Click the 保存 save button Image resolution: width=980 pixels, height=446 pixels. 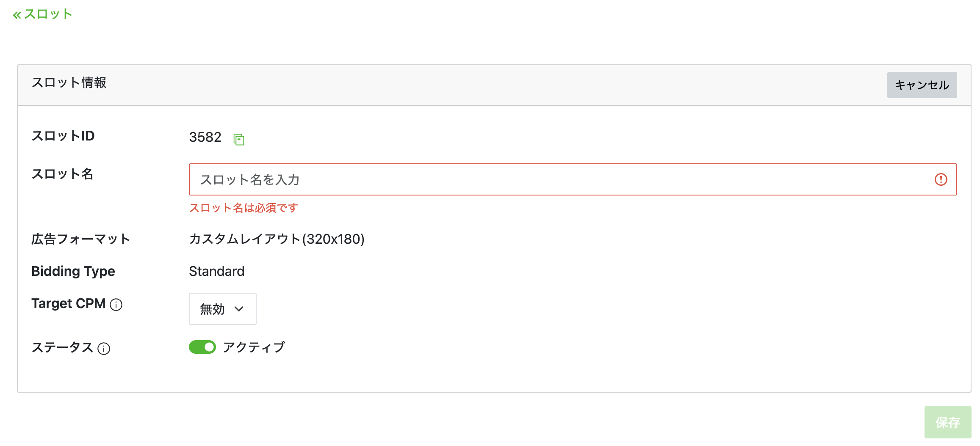click(948, 422)
